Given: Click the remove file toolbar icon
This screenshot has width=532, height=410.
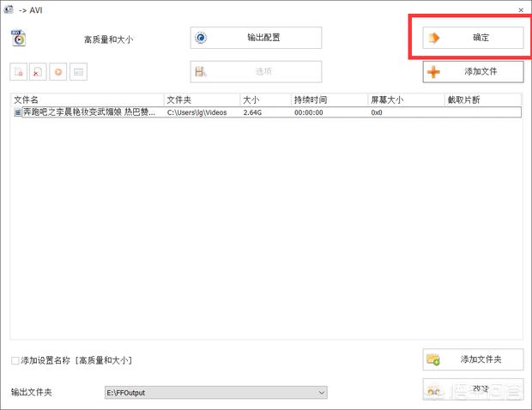Looking at the screenshot, I should (x=19, y=72).
